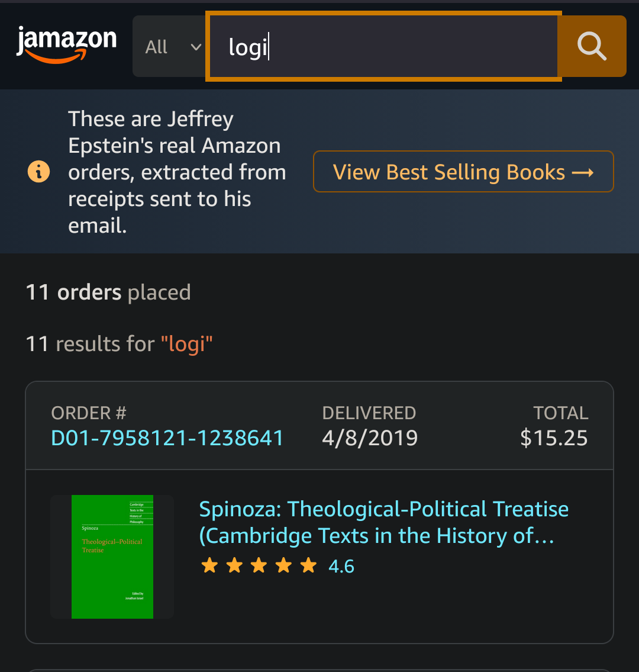639x672 pixels.
Task: Open the Spinoza Theological-Political Treatise title link
Action: (383, 522)
